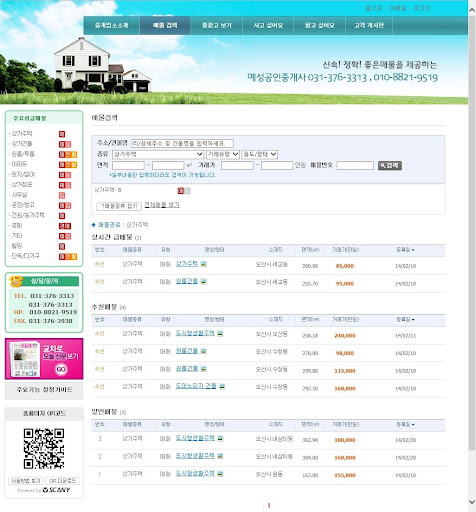Click the photo icon next to 상가주택 listing
This screenshot has height=512, width=476.
[203, 264]
